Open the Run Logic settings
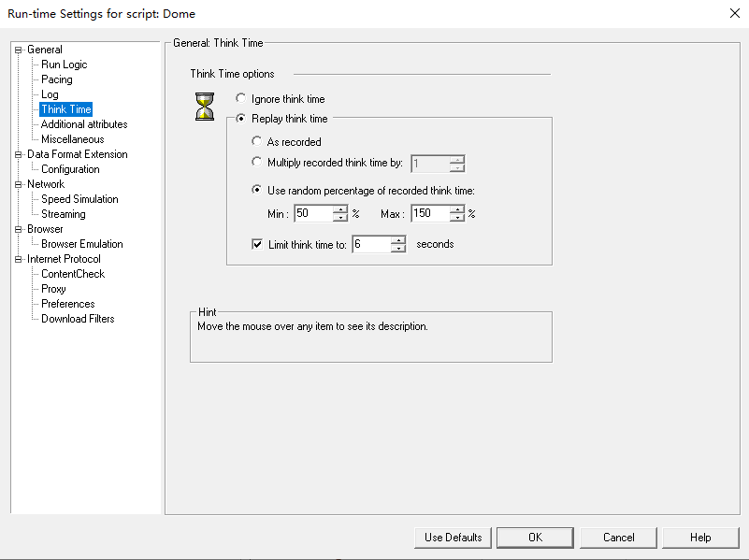The height and width of the screenshot is (560, 749). 65,64
